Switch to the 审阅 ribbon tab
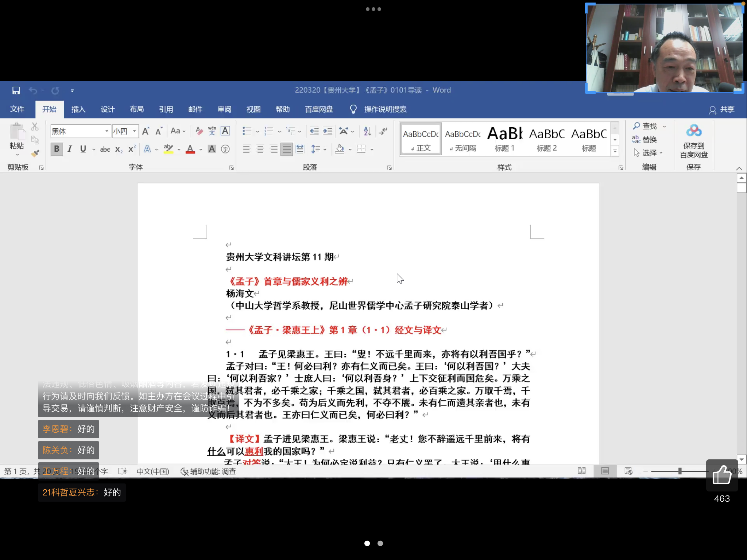 pyautogui.click(x=224, y=109)
